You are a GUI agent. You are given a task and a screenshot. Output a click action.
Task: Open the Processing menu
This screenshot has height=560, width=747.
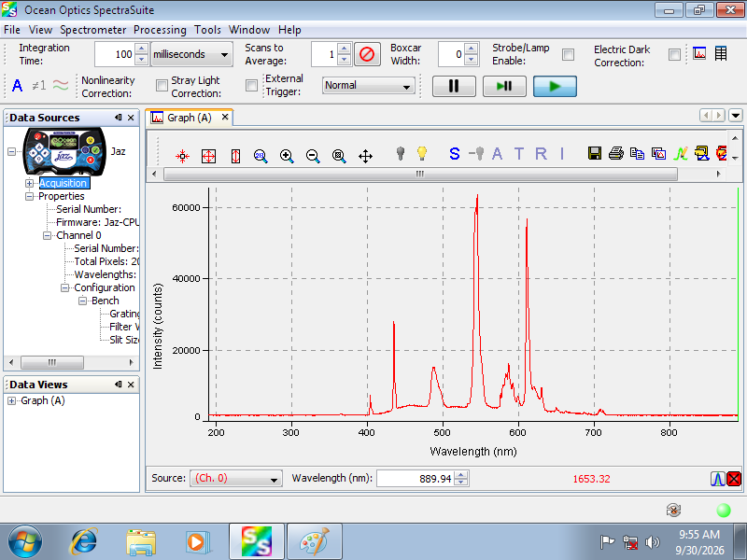tap(160, 30)
